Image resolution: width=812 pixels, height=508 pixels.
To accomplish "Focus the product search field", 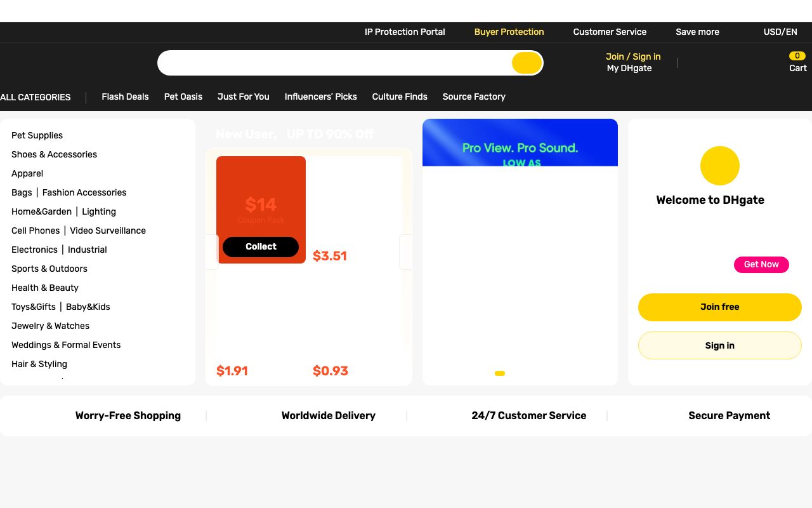I will coord(334,63).
